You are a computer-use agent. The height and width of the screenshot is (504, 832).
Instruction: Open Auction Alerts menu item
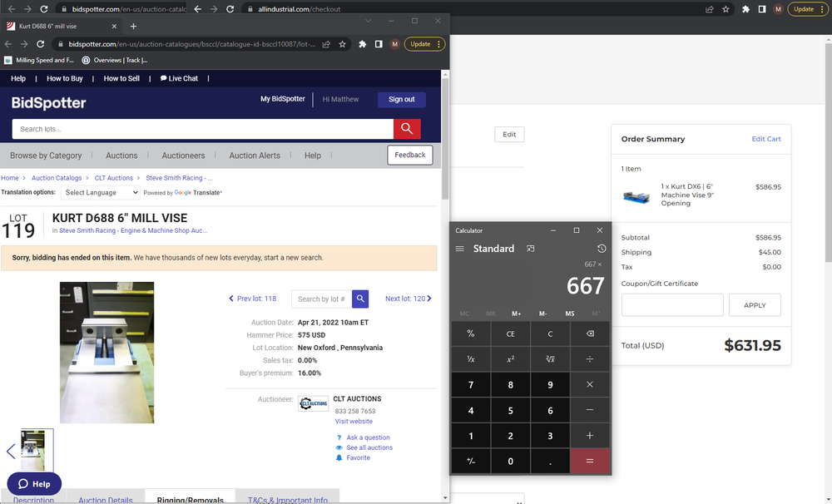pos(255,156)
